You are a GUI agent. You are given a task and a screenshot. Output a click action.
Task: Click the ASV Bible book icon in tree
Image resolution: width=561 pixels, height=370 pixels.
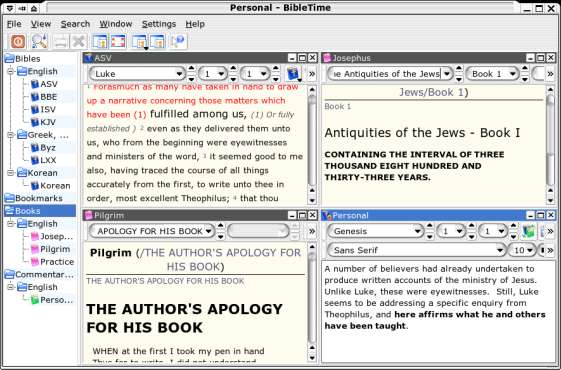click(35, 84)
